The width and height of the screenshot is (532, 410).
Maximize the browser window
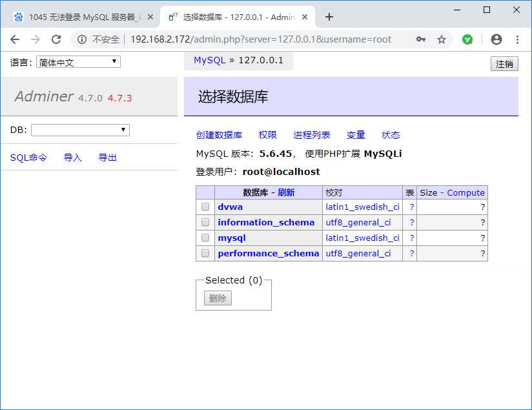487,10
